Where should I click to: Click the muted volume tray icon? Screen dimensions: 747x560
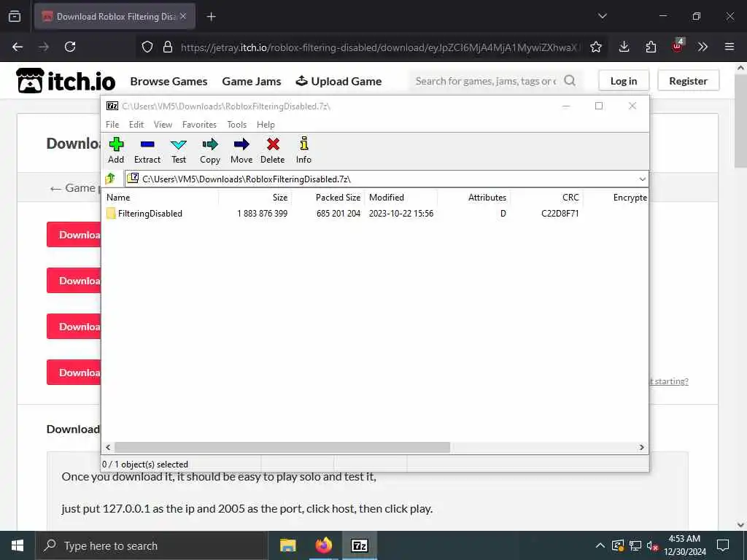tap(652, 545)
